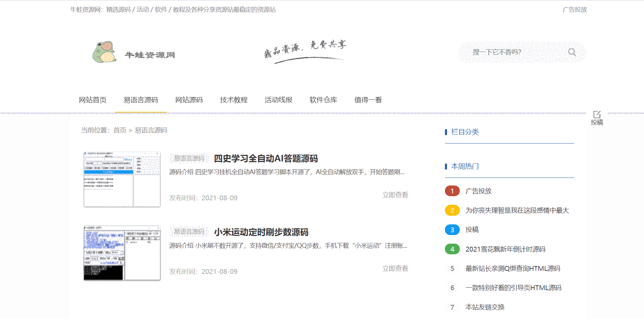Click the red number 1 badge in 本周热门
Image resolution: width=644 pixels, height=319 pixels.
coord(452,191)
